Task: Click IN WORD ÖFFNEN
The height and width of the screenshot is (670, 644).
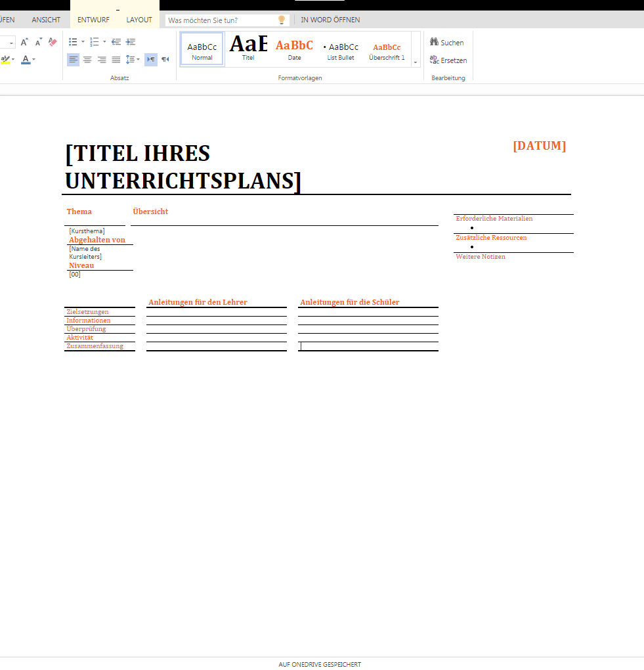Action: point(330,20)
